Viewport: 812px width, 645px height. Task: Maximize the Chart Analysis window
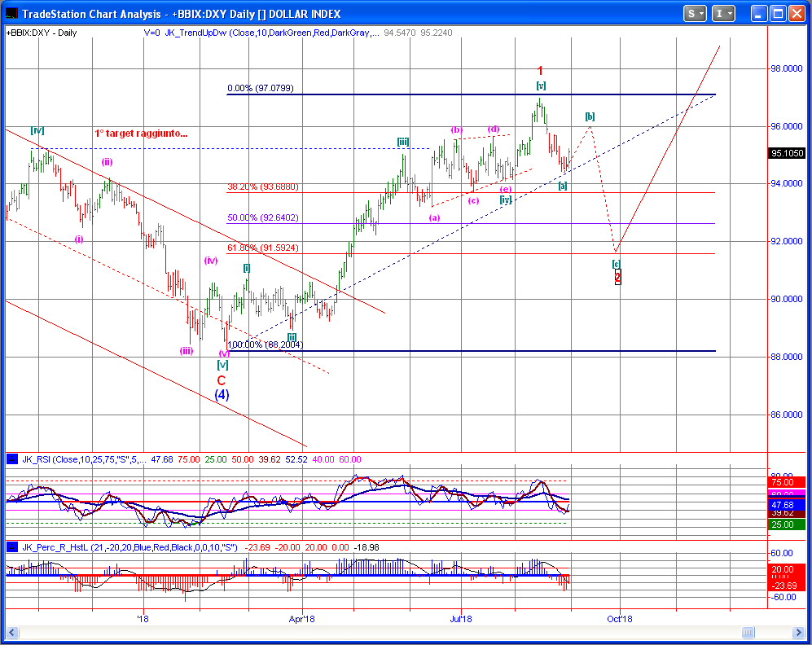point(778,14)
